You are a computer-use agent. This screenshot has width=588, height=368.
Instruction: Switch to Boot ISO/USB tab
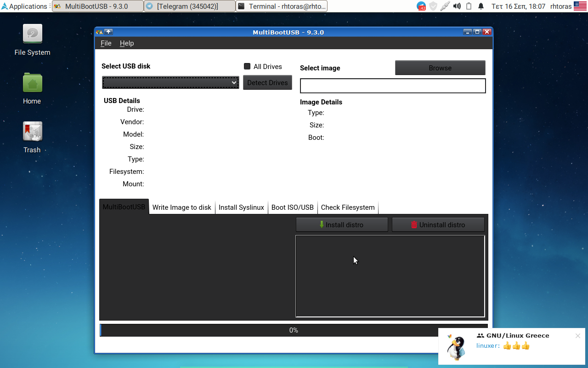292,207
